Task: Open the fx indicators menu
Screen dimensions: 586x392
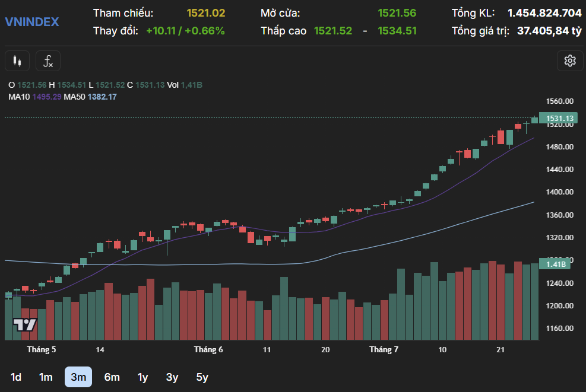Action: [48, 61]
